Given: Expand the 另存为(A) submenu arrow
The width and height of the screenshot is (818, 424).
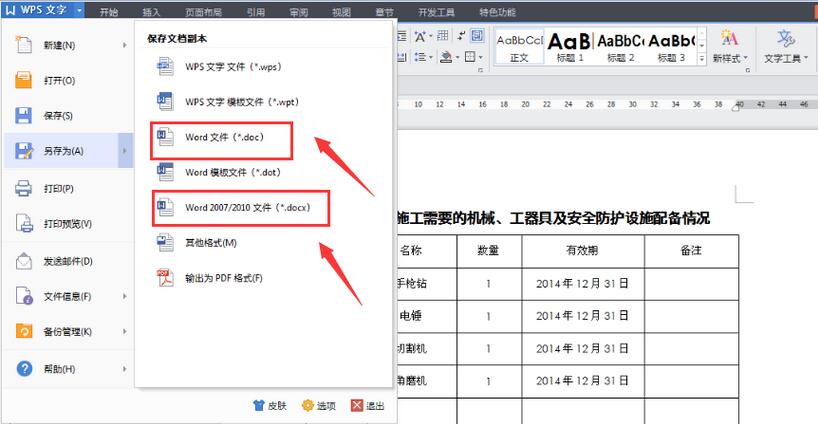Looking at the screenshot, I should (x=125, y=151).
